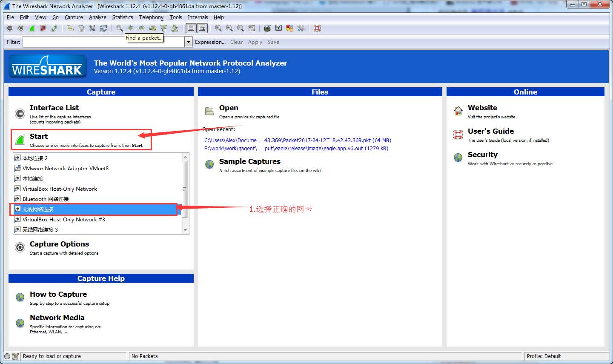Click Open a previously captured file

(x=229, y=108)
